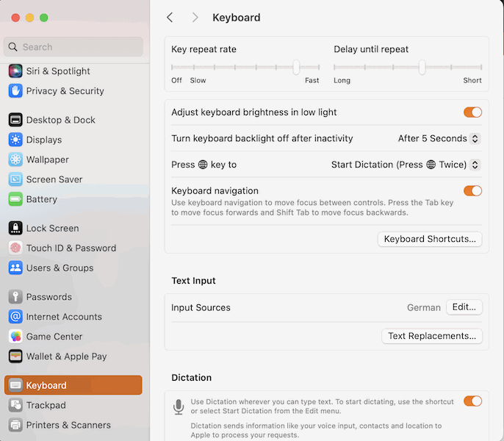Open the Displays settings icon
Image resolution: width=504 pixels, height=441 pixels.
click(15, 140)
